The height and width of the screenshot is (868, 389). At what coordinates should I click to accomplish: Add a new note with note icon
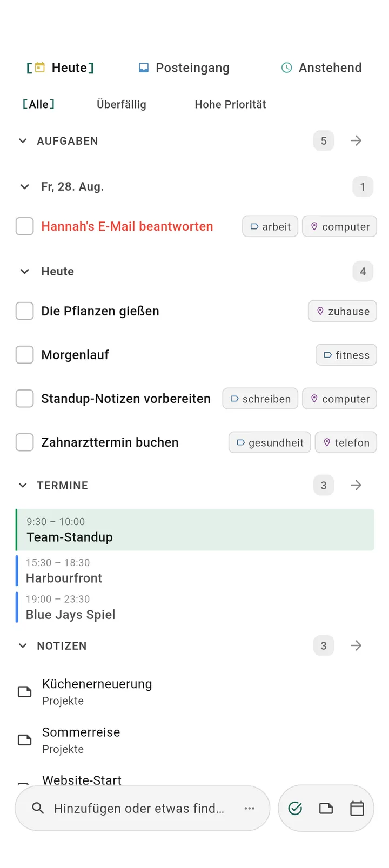point(326,809)
